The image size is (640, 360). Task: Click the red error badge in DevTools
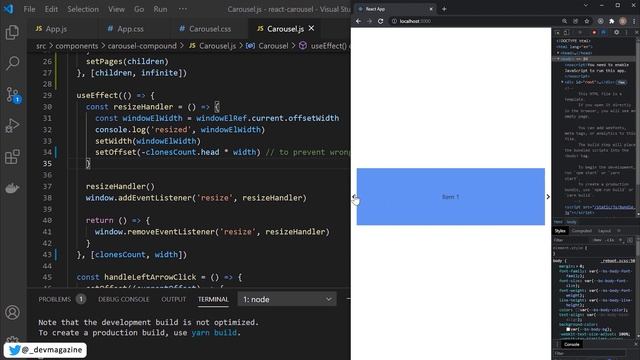point(594,32)
